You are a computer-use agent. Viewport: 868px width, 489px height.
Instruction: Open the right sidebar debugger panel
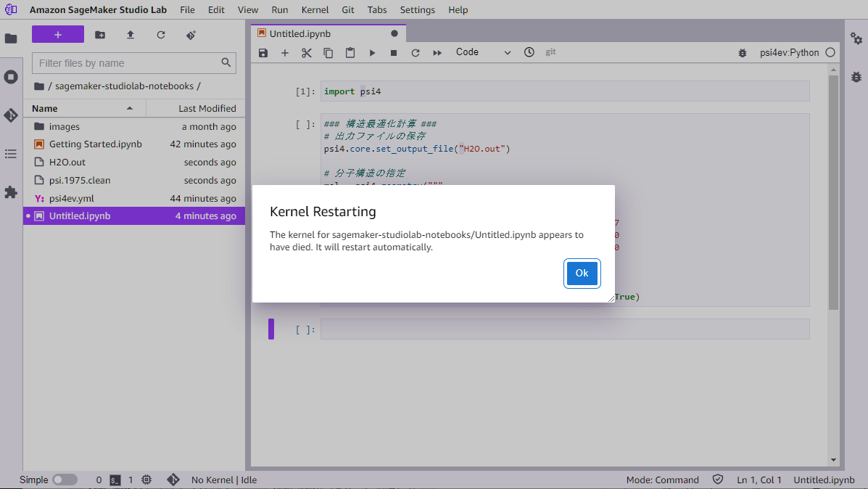(856, 77)
